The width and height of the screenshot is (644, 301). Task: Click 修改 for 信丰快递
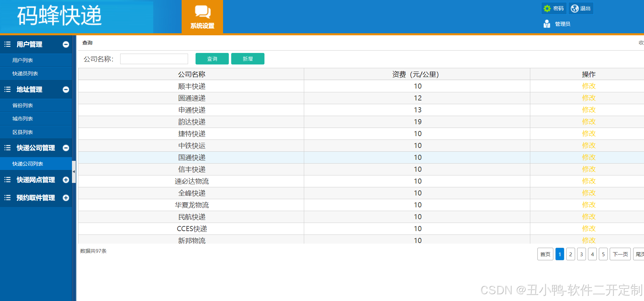pyautogui.click(x=589, y=169)
